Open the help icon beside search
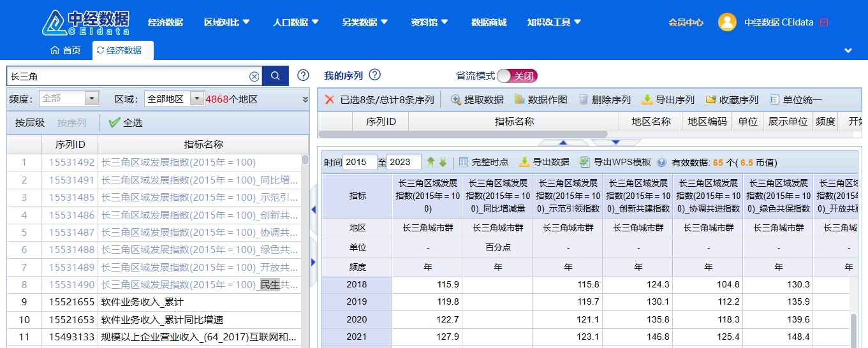Screen dimensions: 868x348 coord(303,75)
